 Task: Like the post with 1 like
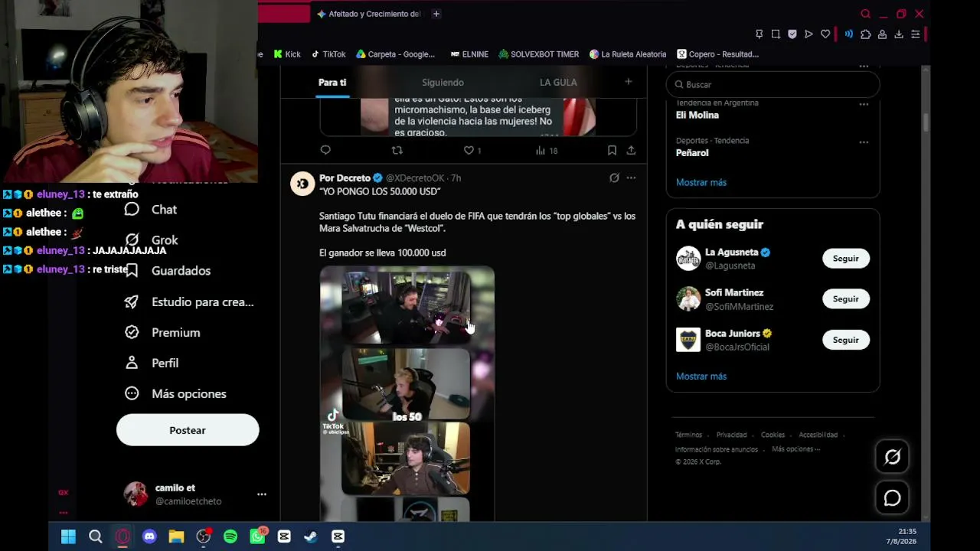(472, 151)
